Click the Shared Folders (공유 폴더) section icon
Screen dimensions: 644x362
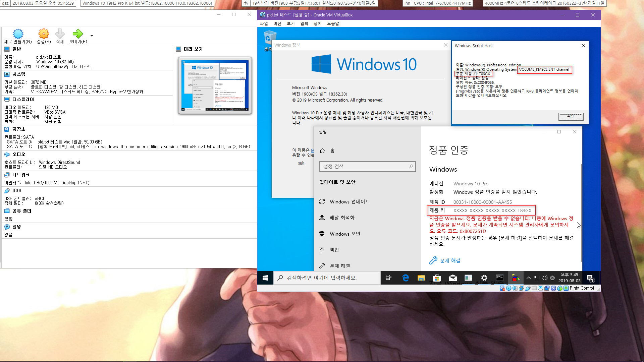pos(7,211)
